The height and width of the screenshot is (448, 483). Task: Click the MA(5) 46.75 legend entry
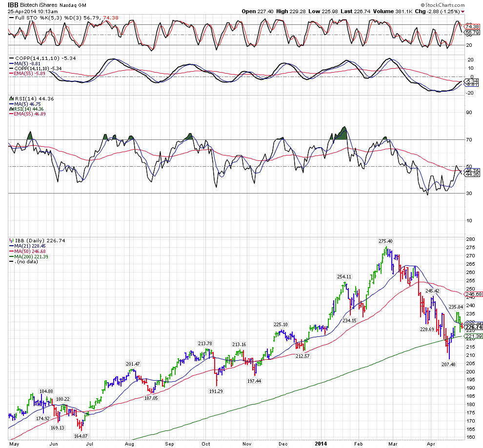pos(25,104)
